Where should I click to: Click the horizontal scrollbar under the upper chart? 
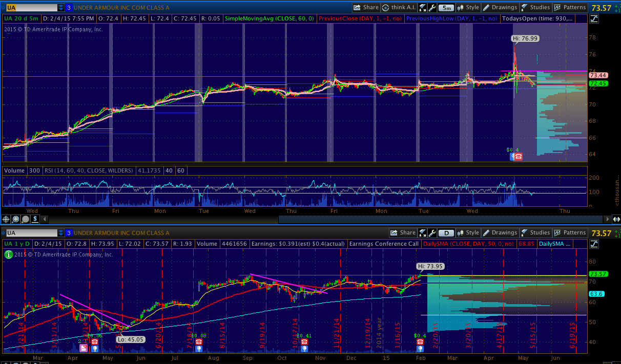point(441,219)
